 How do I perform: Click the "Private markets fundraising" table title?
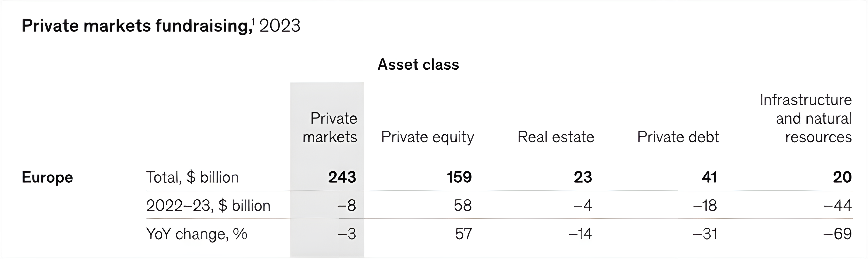135,26
